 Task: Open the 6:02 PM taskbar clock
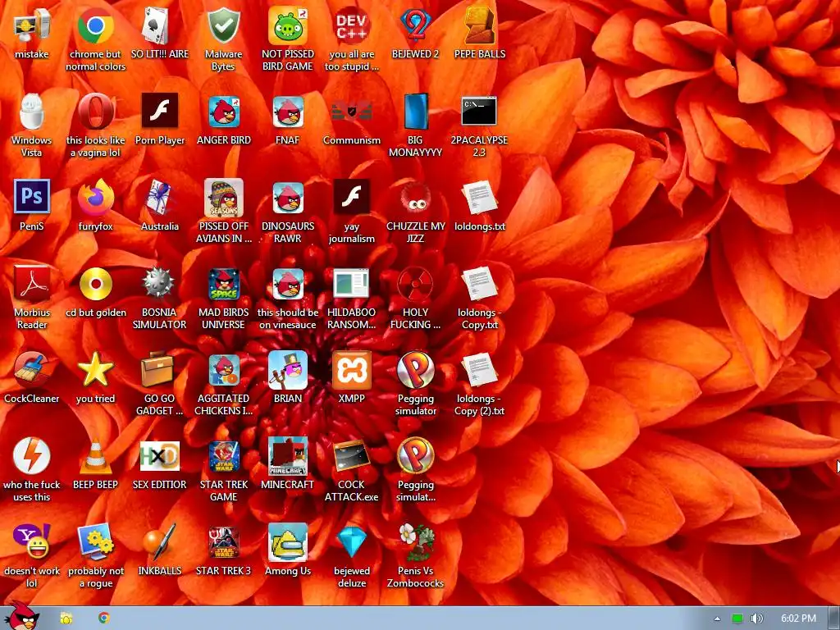[798, 619]
